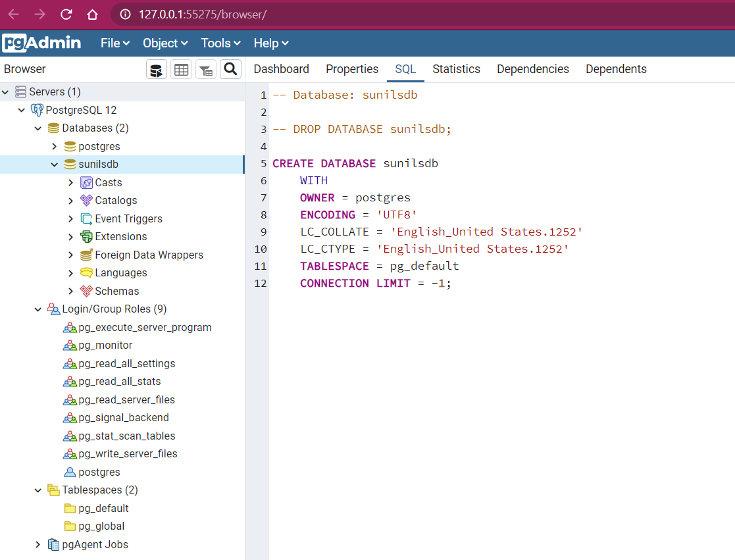Click the Extensions node icon
This screenshot has height=560, width=735.
click(86, 237)
